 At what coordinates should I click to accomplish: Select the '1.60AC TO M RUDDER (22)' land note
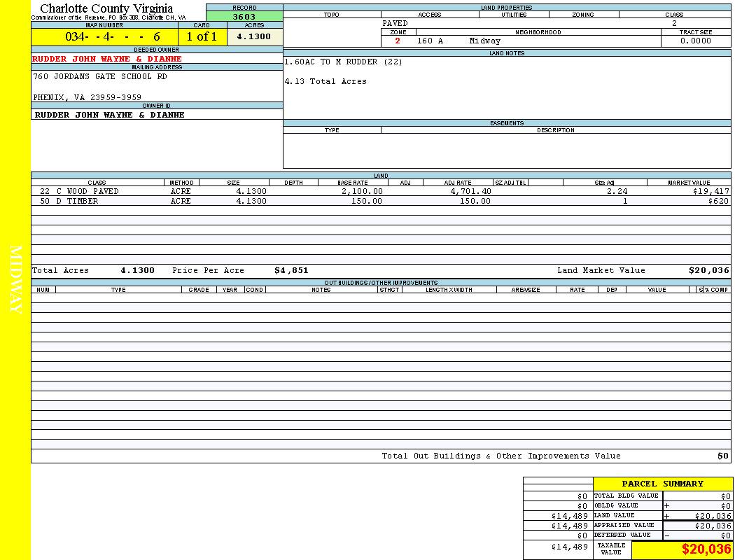tap(343, 62)
